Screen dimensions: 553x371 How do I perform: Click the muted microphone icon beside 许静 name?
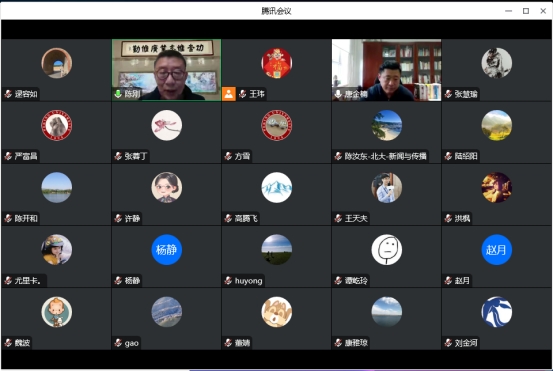tap(118, 218)
